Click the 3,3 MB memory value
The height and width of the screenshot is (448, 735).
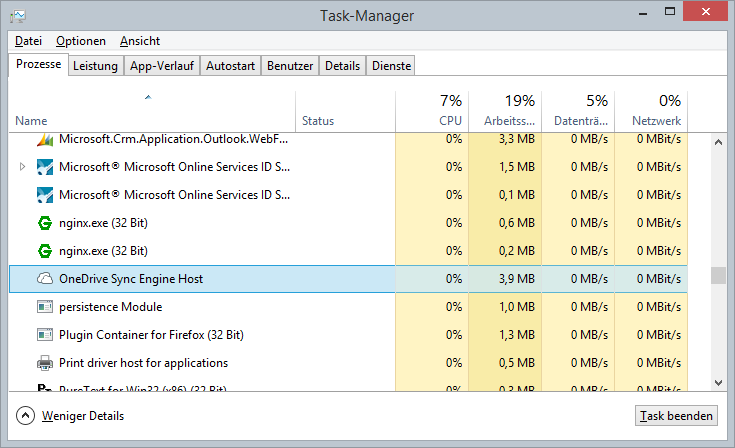click(x=517, y=139)
